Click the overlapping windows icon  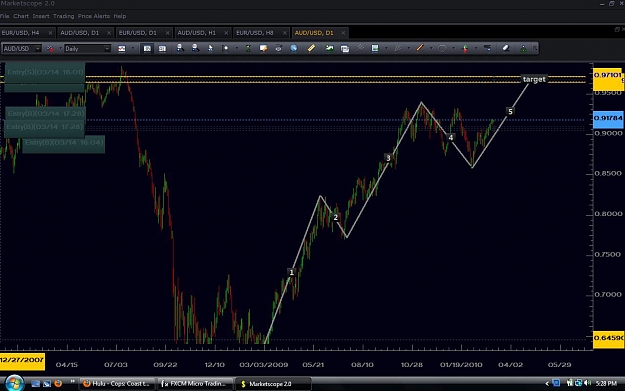(345, 49)
